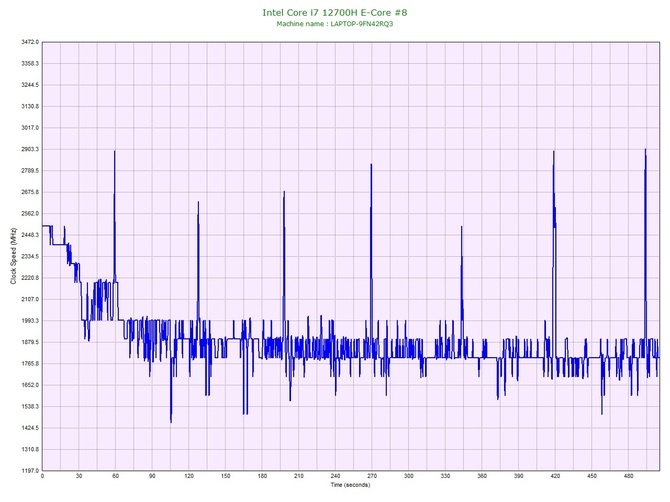The image size is (670, 502).
Task: Click the 1310.8 y-axis tick label
Action: click(x=30, y=449)
